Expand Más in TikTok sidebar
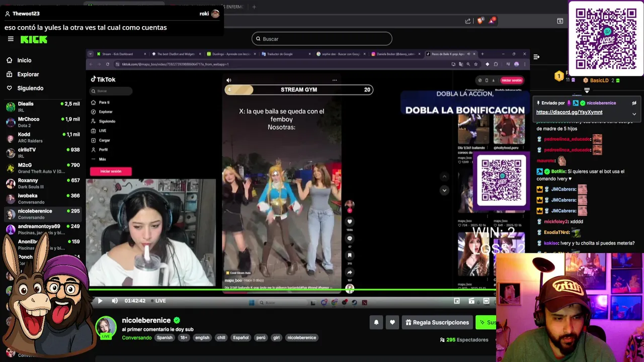 point(99,159)
